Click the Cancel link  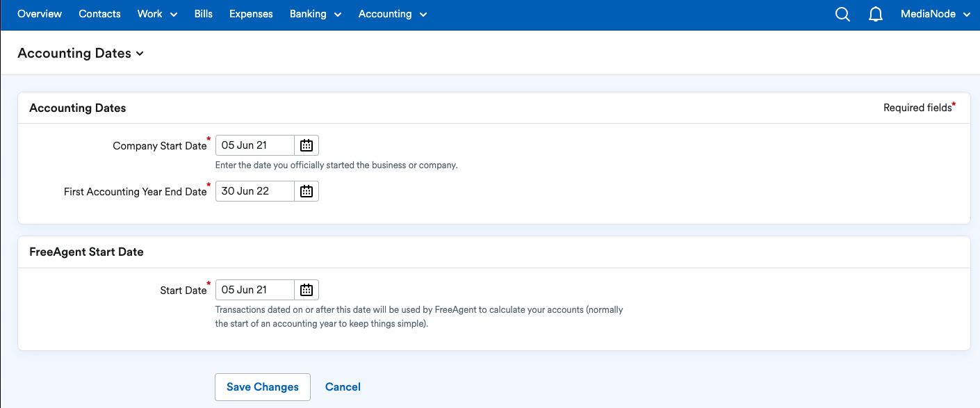(x=343, y=386)
